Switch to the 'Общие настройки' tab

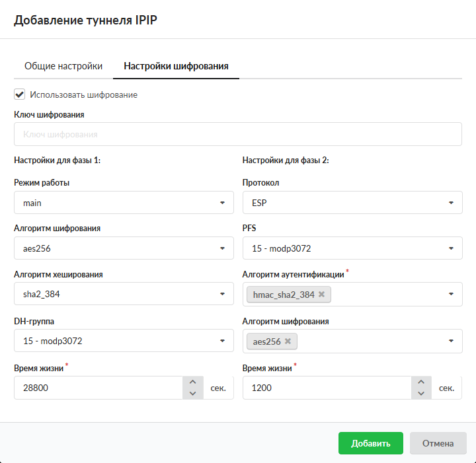click(x=63, y=66)
